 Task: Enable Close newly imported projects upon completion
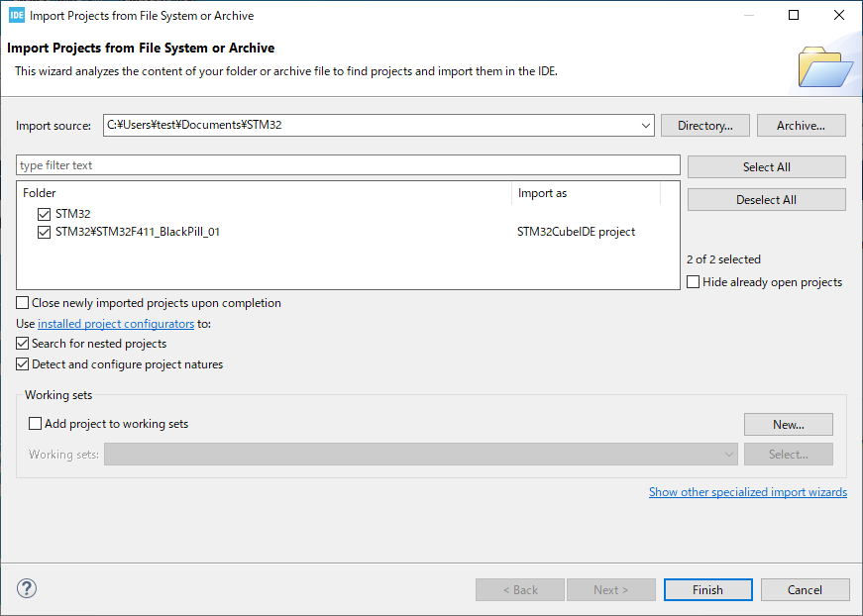[23, 303]
